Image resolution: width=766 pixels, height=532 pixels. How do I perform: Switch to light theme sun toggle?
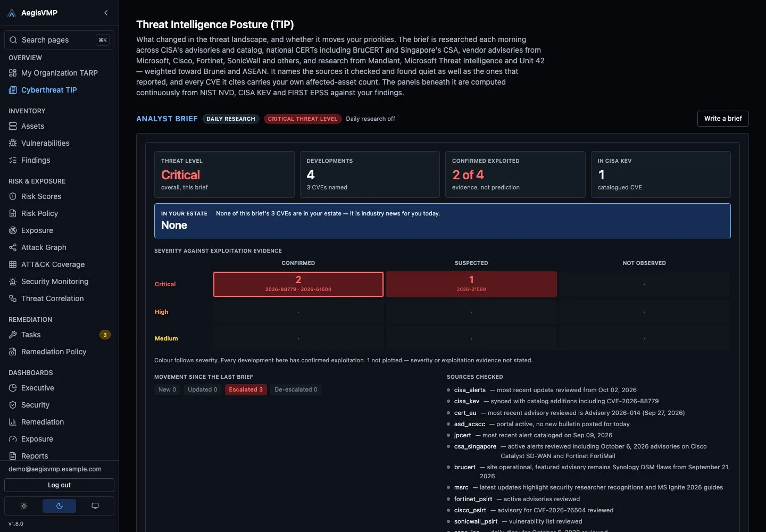point(24,506)
